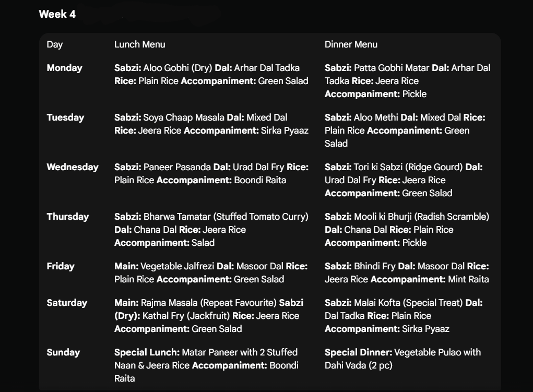Viewport: 533px width, 392px height.
Task: Select the Friday row label
Action: coord(61,266)
